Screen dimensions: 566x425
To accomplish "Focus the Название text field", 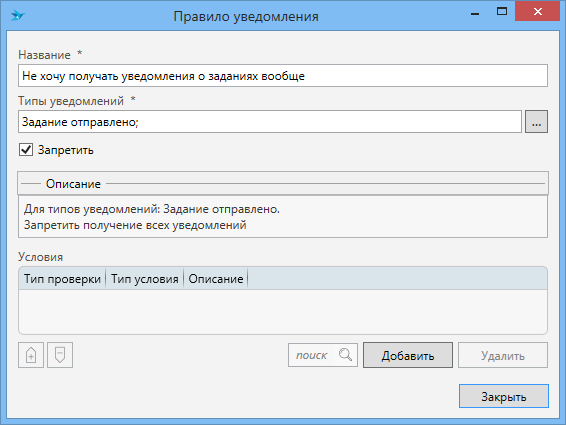I will click(x=283, y=76).
